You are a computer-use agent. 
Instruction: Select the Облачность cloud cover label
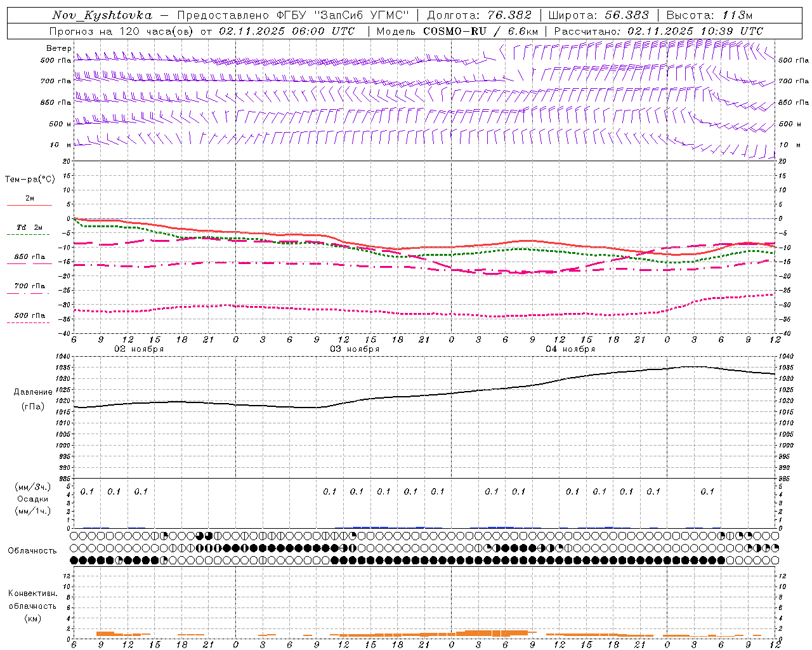pos(32,550)
